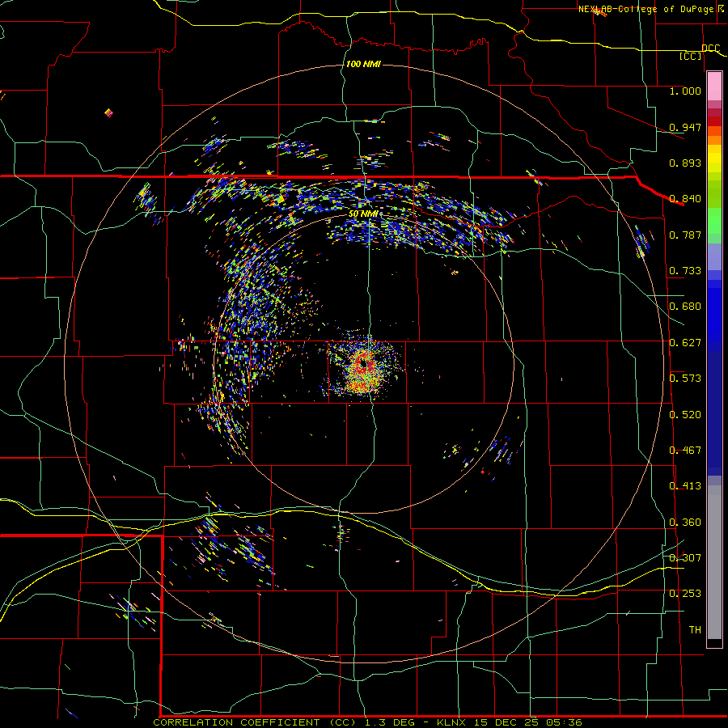The image size is (728, 728).
Task: Select the 0.360 scale value
Action: pos(685,523)
